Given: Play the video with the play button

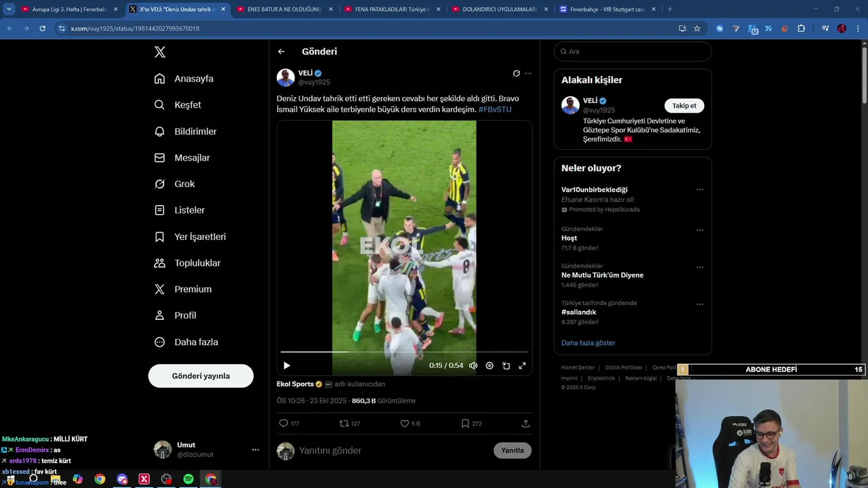Looking at the screenshot, I should tap(287, 365).
